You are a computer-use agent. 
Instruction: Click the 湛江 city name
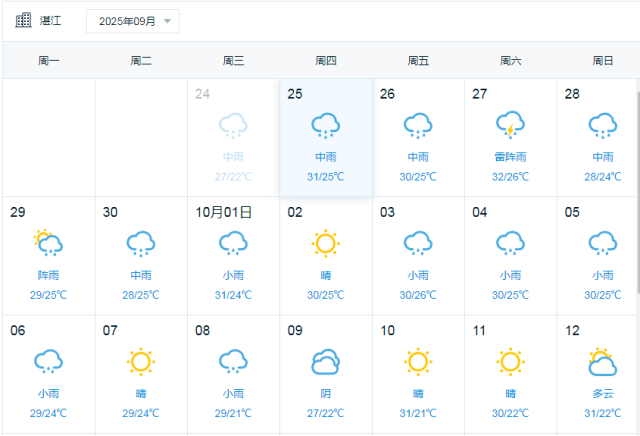point(49,21)
